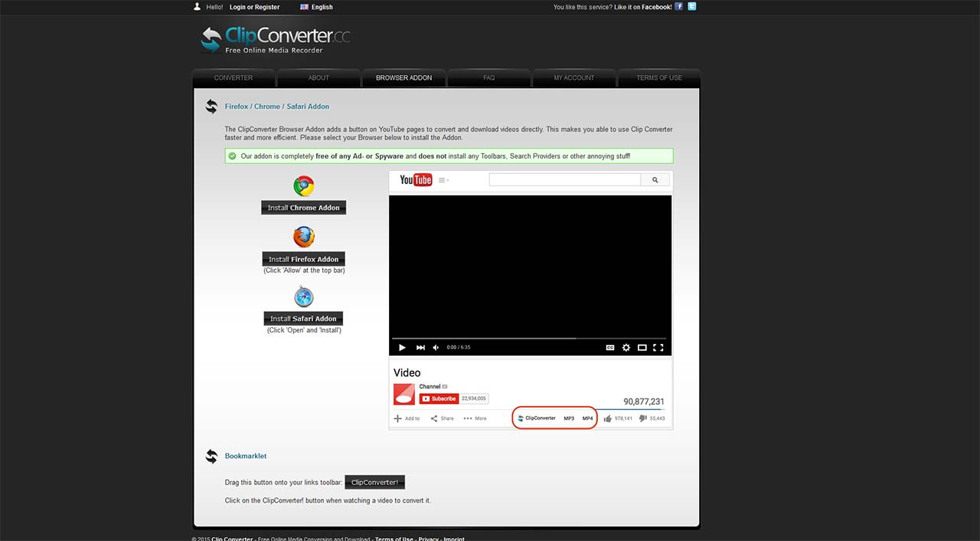Image resolution: width=980 pixels, height=541 pixels.
Task: Click the Add to plus icon
Action: pos(397,418)
